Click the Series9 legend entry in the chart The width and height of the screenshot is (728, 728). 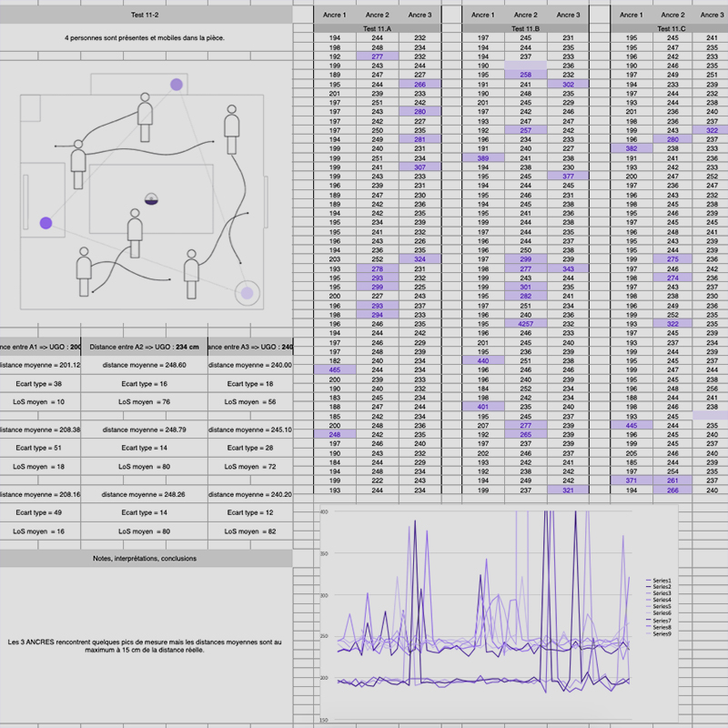pos(659,633)
